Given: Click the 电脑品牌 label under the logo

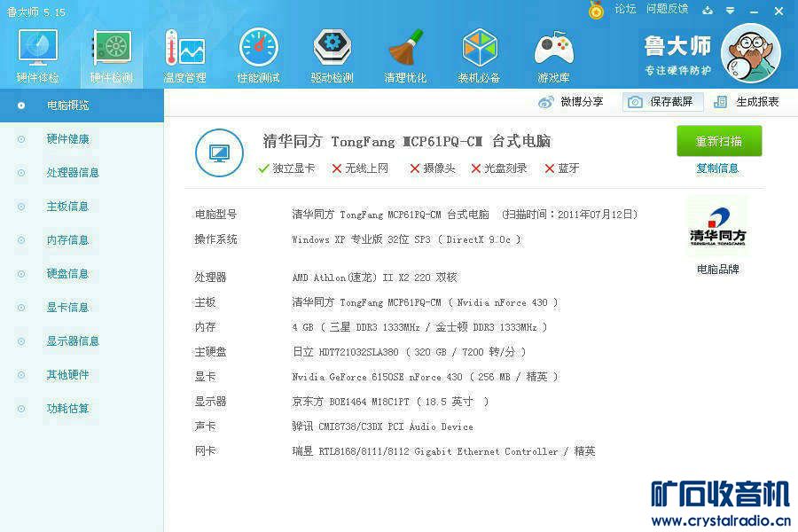Looking at the screenshot, I should pyautogui.click(x=717, y=270).
